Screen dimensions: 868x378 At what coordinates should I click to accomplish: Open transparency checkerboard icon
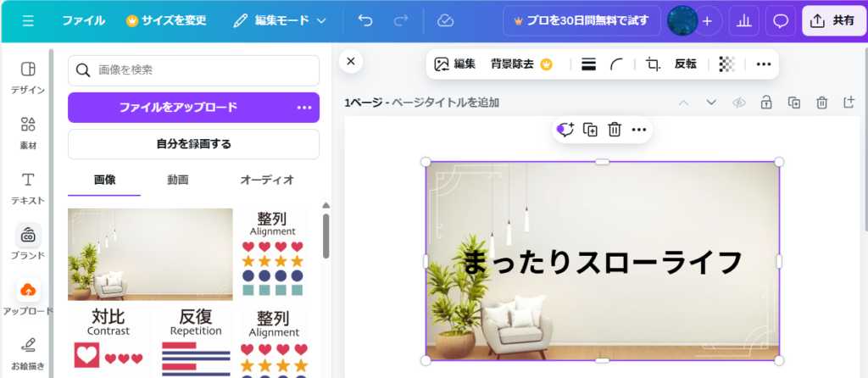click(726, 64)
